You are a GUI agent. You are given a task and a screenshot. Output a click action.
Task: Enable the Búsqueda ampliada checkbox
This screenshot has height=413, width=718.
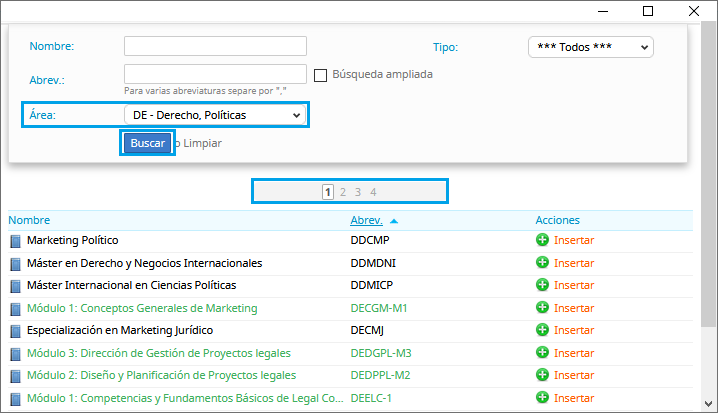click(321, 75)
